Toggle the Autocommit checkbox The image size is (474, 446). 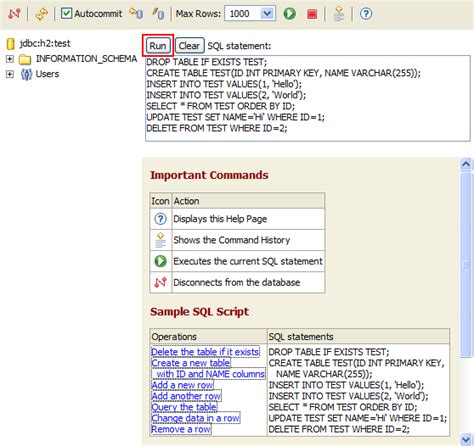[66, 13]
